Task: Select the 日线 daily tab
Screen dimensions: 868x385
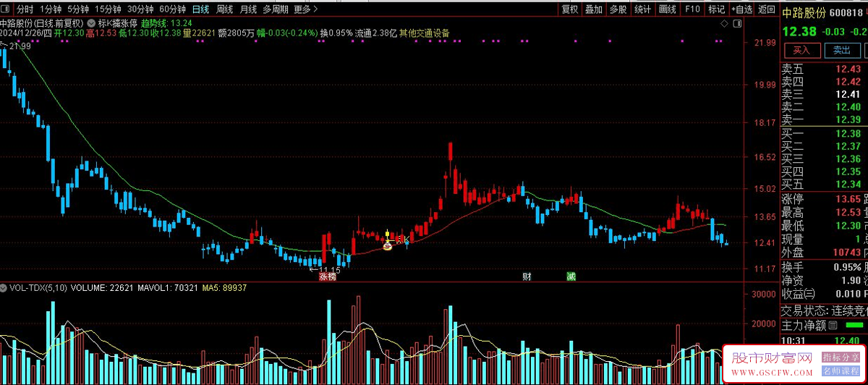Action: tap(200, 9)
